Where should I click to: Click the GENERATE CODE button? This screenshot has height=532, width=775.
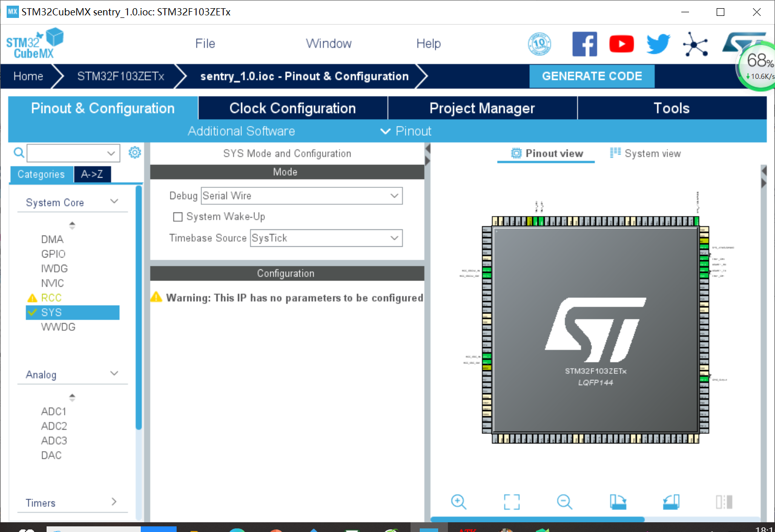pos(592,76)
